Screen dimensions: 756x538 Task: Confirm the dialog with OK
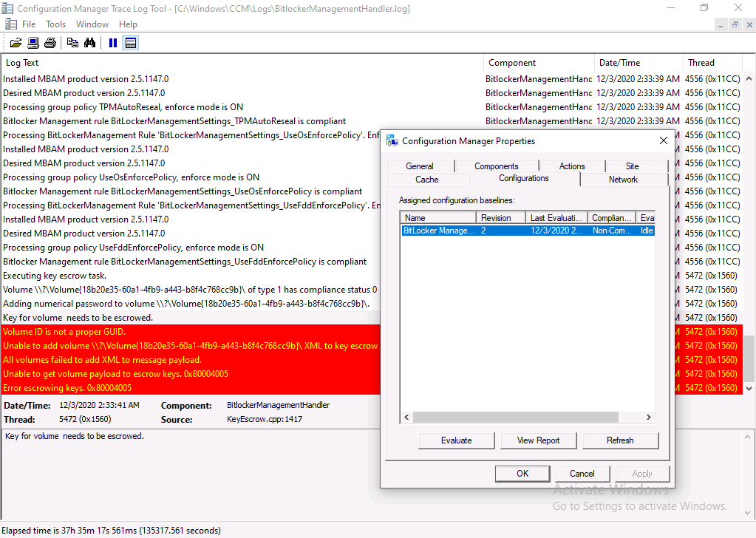(522, 474)
